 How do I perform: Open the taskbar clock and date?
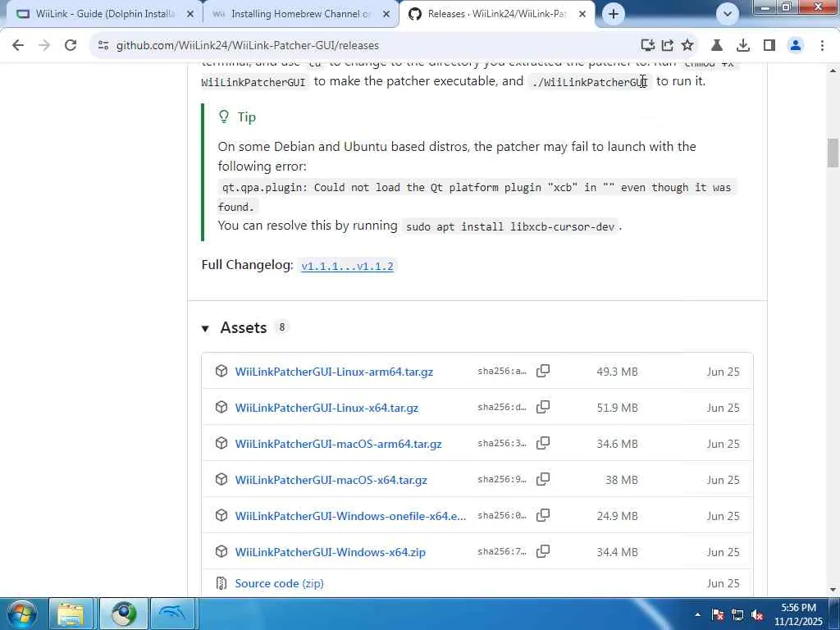tap(798, 614)
